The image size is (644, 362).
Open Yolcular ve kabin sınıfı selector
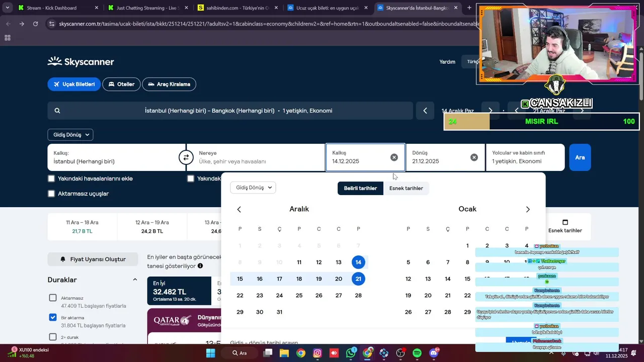(x=525, y=157)
